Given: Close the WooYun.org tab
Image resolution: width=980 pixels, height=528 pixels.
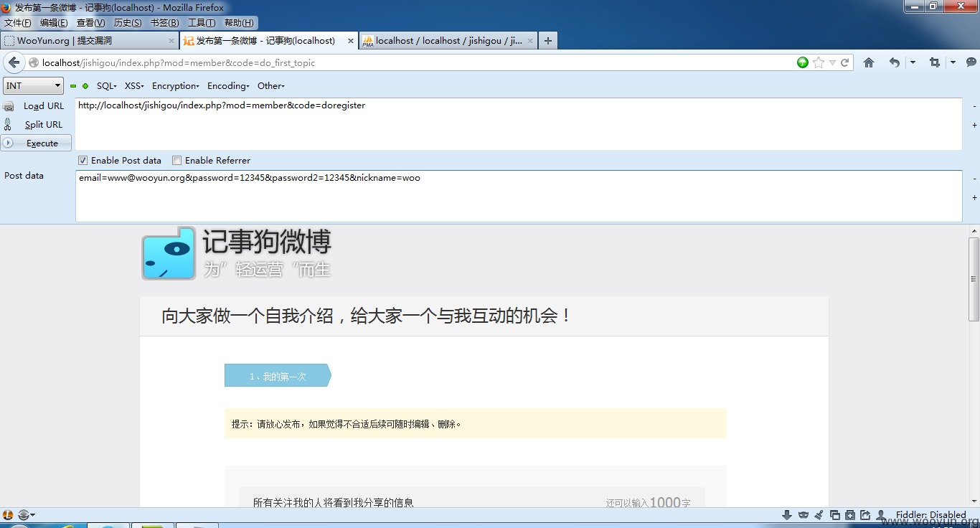Looking at the screenshot, I should coord(171,41).
